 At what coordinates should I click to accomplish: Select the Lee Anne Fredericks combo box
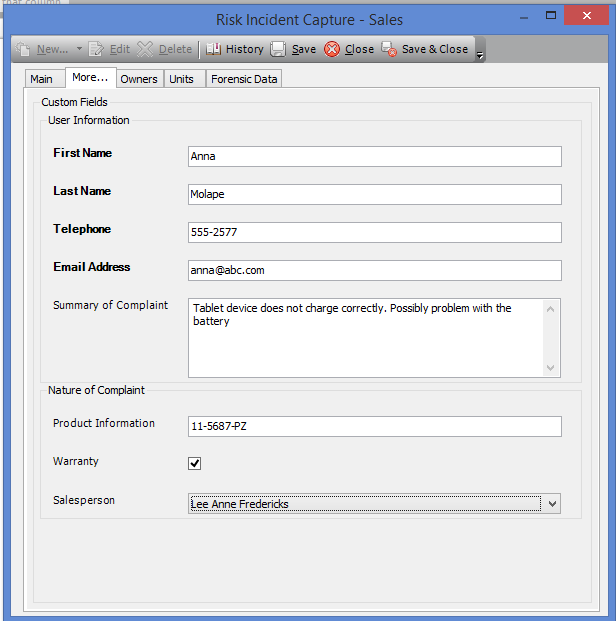(374, 504)
